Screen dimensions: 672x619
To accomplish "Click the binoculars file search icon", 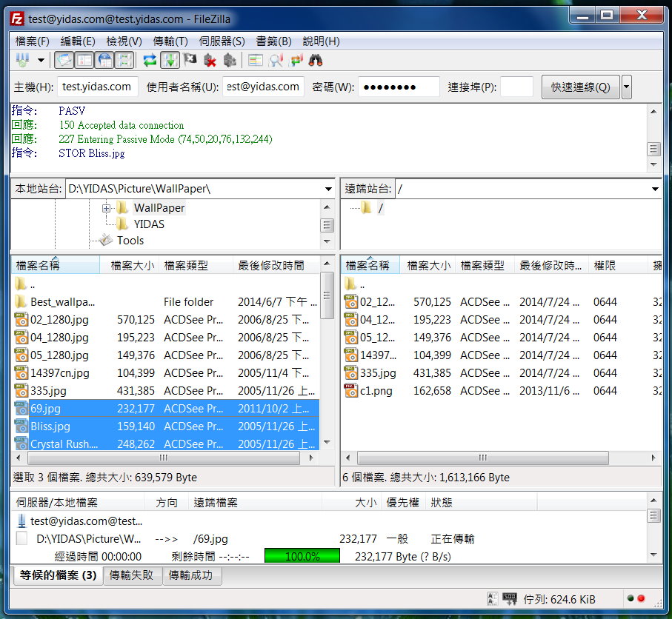I will pos(316,61).
